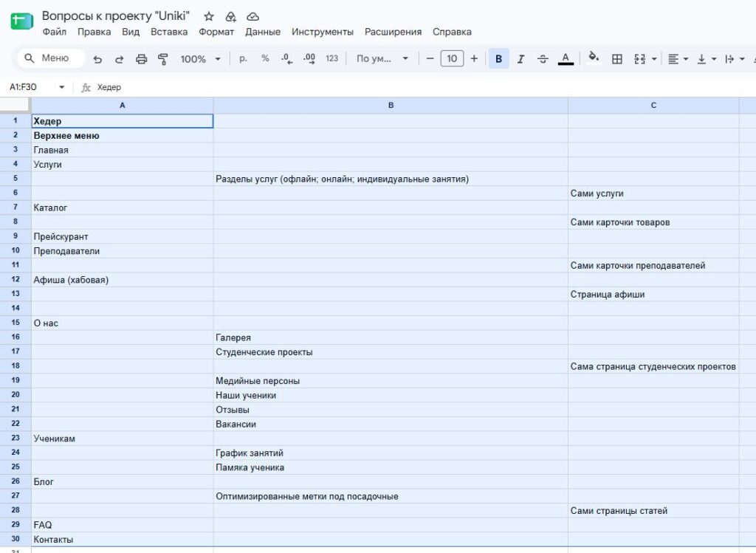Toggle strikethrough formatting
Viewport: 756px width, 553px height.
543,59
